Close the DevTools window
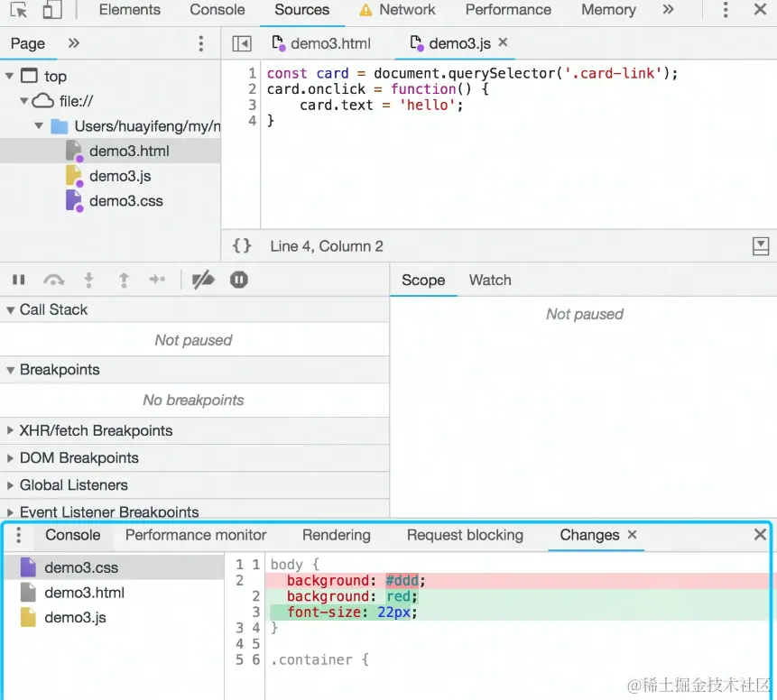777x700 pixels. tap(760, 9)
